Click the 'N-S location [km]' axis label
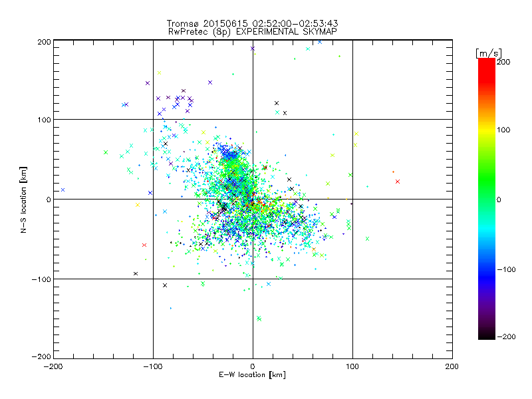The height and width of the screenshot is (399, 532). tap(23, 200)
